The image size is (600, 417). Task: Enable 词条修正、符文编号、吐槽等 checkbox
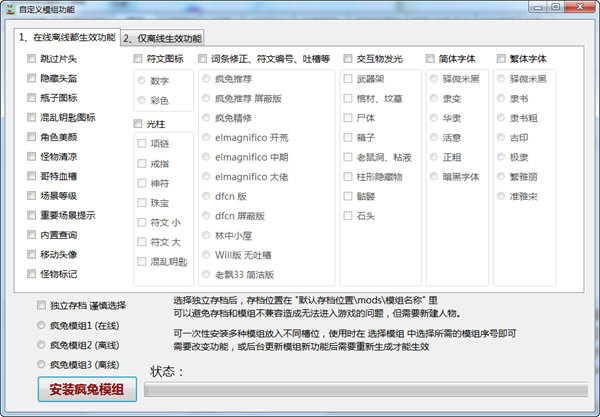(202, 59)
